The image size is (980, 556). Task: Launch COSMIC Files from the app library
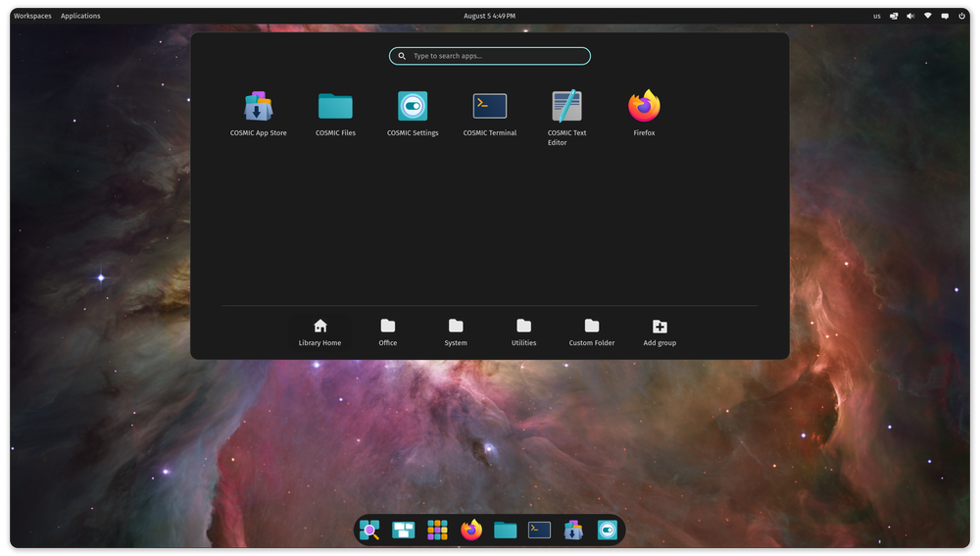(x=335, y=113)
